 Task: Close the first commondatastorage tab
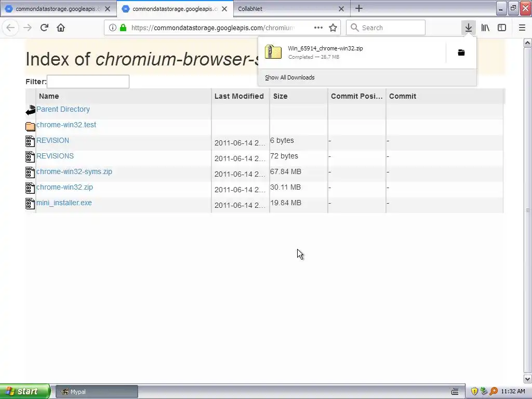click(108, 9)
